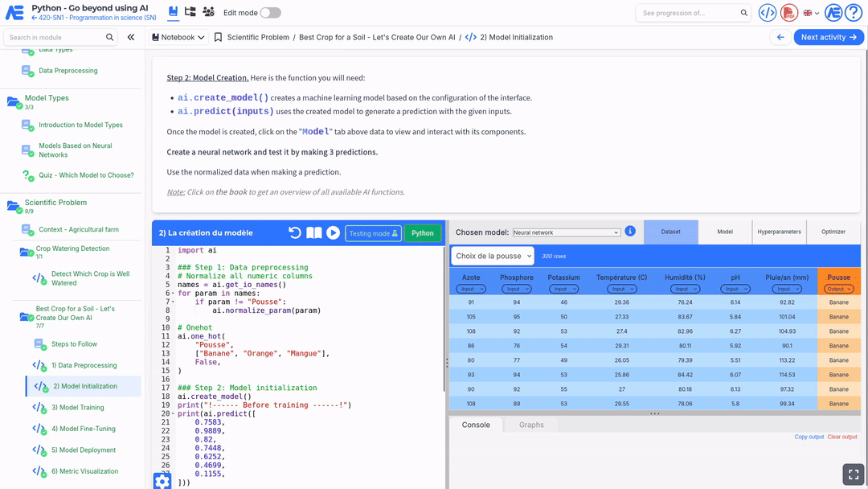The height and width of the screenshot is (489, 868).
Task: Click the info icon beside chosen model
Action: tap(630, 232)
